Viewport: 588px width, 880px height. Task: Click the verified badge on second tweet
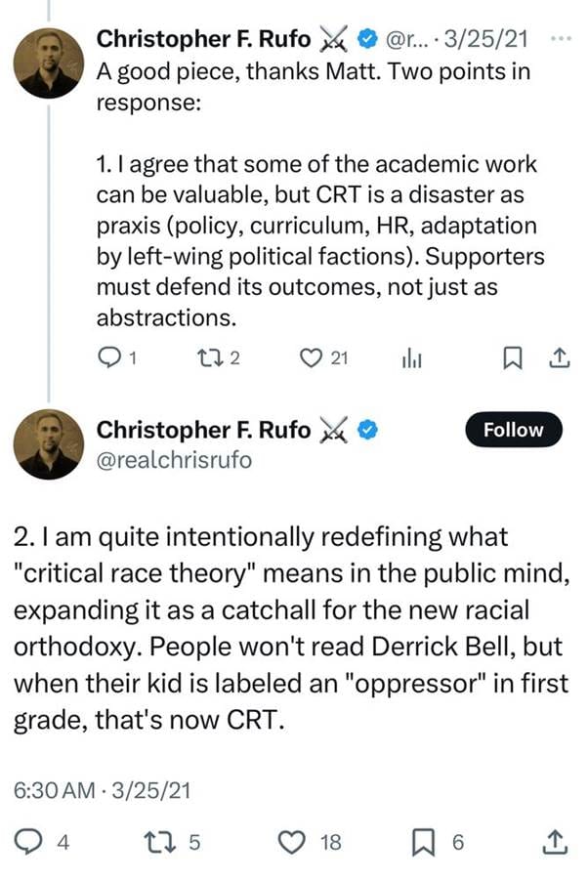click(x=371, y=430)
